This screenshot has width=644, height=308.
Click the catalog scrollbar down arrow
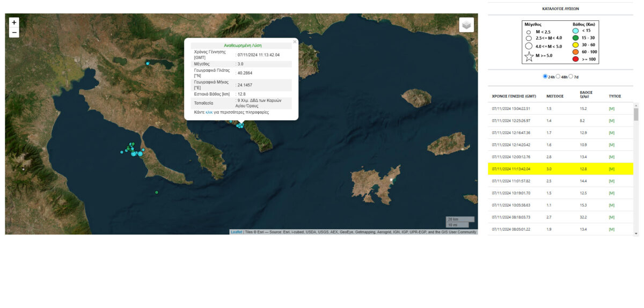coord(636,233)
